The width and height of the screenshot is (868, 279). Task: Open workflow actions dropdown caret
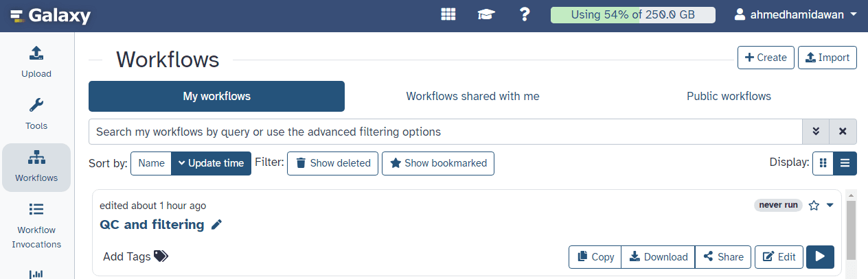coord(830,205)
